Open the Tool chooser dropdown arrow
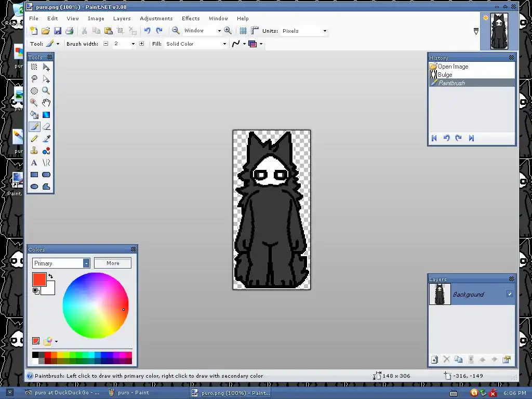The image size is (532, 399). [58, 44]
